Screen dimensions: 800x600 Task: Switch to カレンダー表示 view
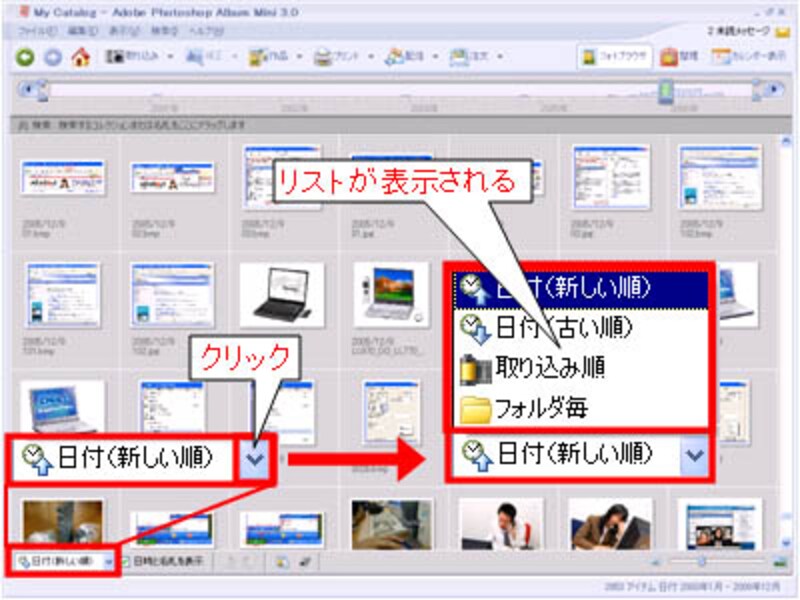click(x=748, y=57)
